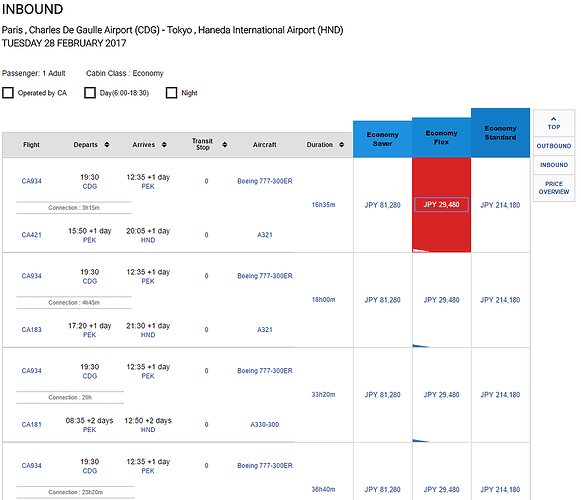Open CA934 link in the 16h35m itinerary
Screen dimensions: 581x500
coord(31,181)
